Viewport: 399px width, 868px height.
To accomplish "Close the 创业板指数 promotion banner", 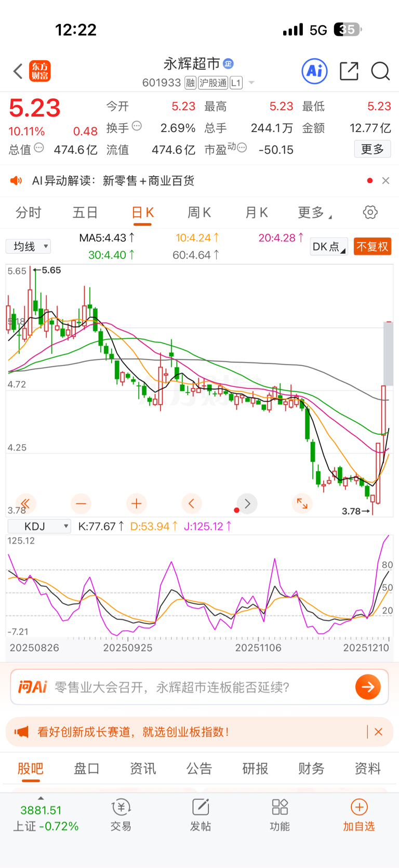I will [x=378, y=732].
